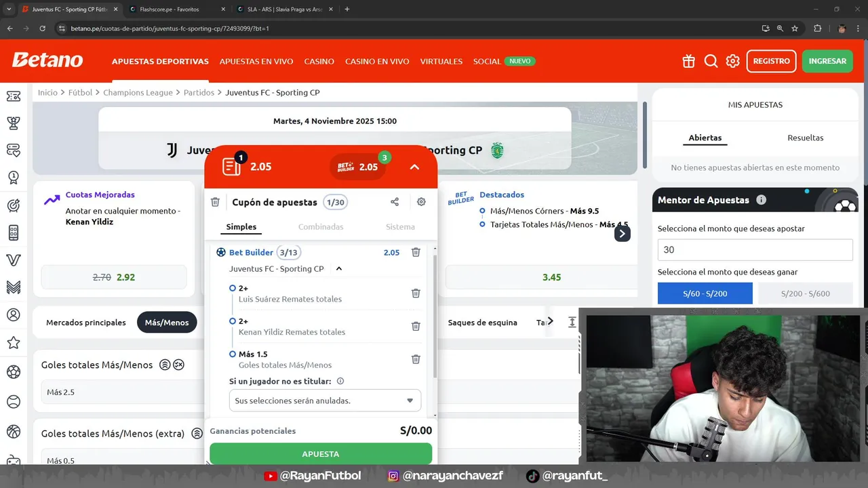This screenshot has height=488, width=868.
Task: Click the browser zoom magnifier icon
Action: tap(780, 28)
